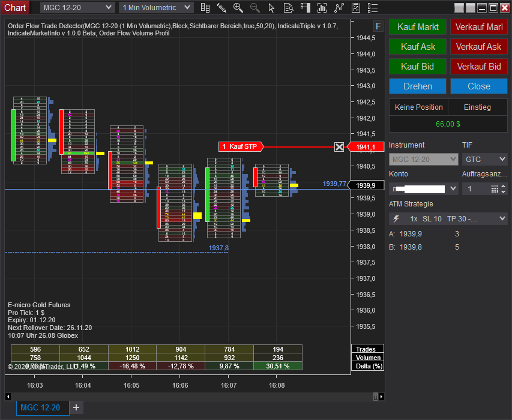Click the Kauf Ask button
This screenshot has height=420, width=512.
pyautogui.click(x=418, y=47)
